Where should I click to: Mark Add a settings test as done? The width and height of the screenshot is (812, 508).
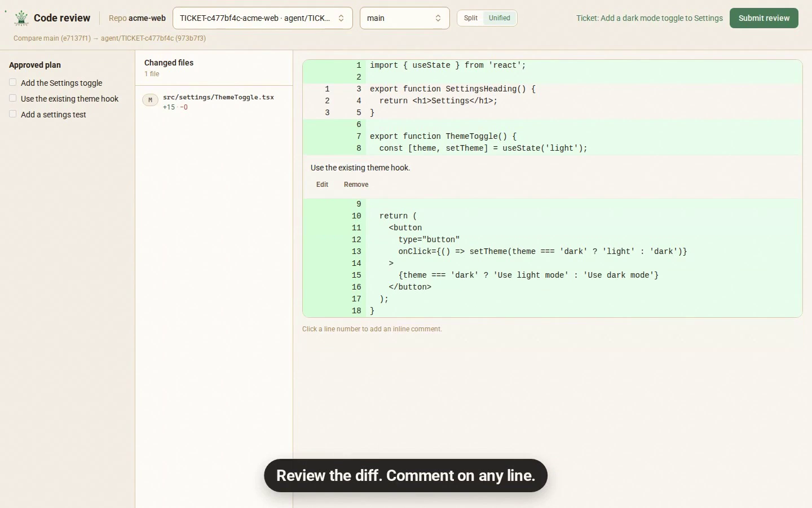pyautogui.click(x=13, y=114)
